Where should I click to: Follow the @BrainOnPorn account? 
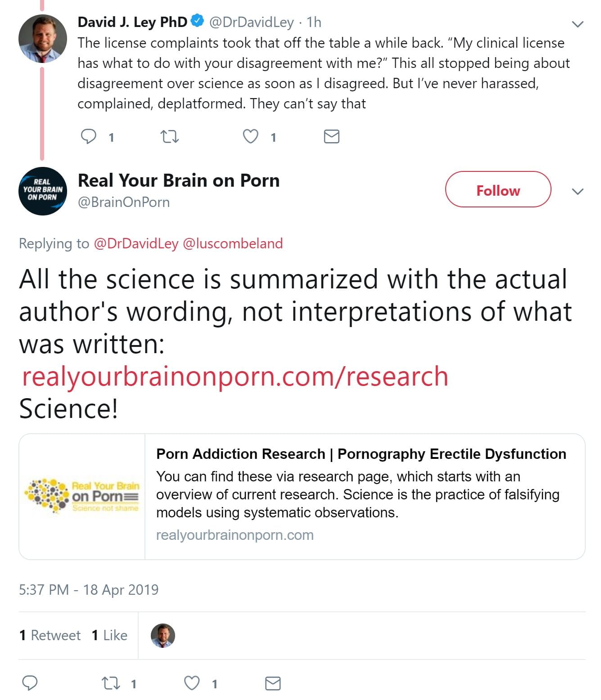point(498,189)
